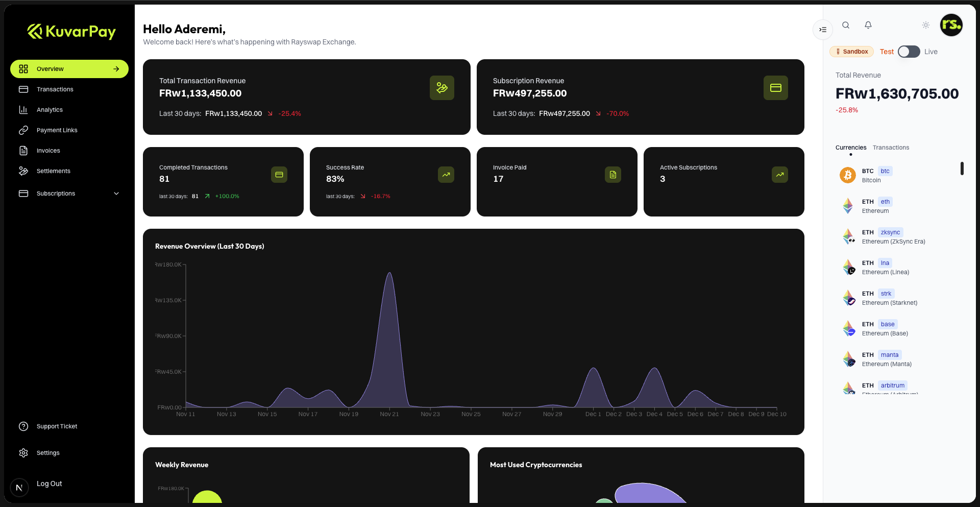Collapse the right sidebar panel icon
Viewport: 980px width, 507px height.
[x=823, y=30]
